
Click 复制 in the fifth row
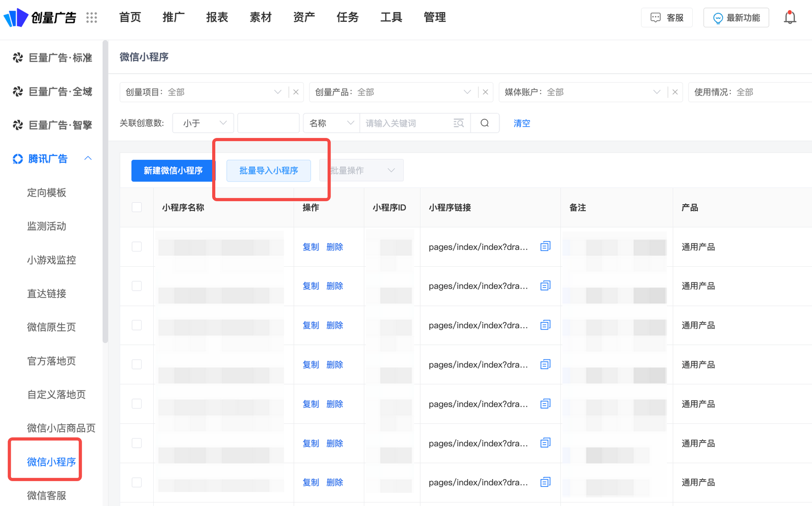[311, 404]
